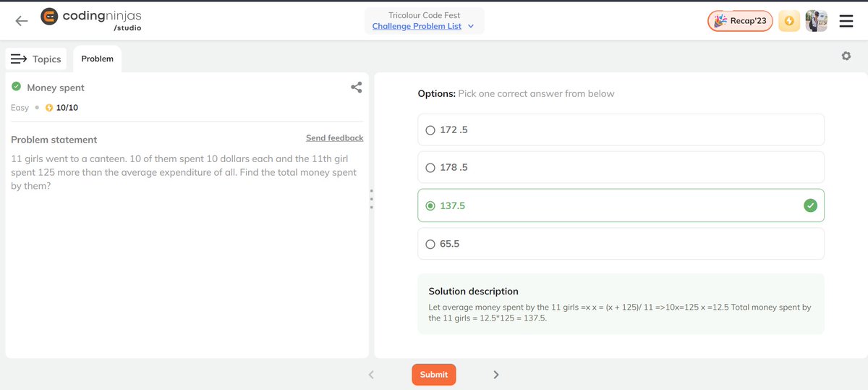Image resolution: width=868 pixels, height=390 pixels.
Task: Click the yellow coin rewards icon
Action: (789, 21)
